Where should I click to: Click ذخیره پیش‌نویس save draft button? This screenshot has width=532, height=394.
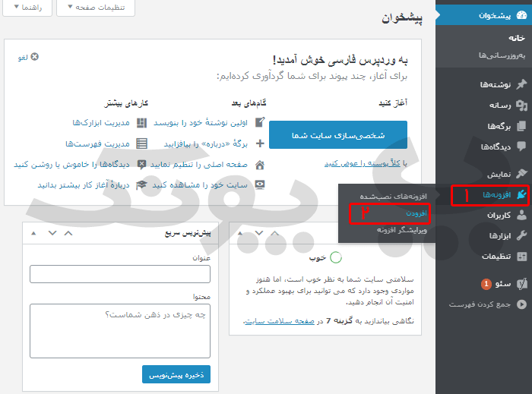[176, 375]
